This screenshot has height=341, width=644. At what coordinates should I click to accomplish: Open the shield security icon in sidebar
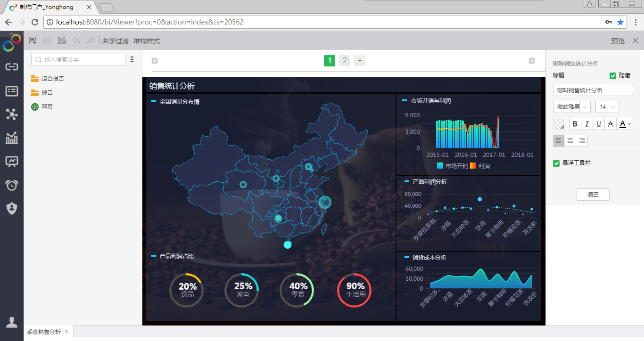tap(12, 208)
